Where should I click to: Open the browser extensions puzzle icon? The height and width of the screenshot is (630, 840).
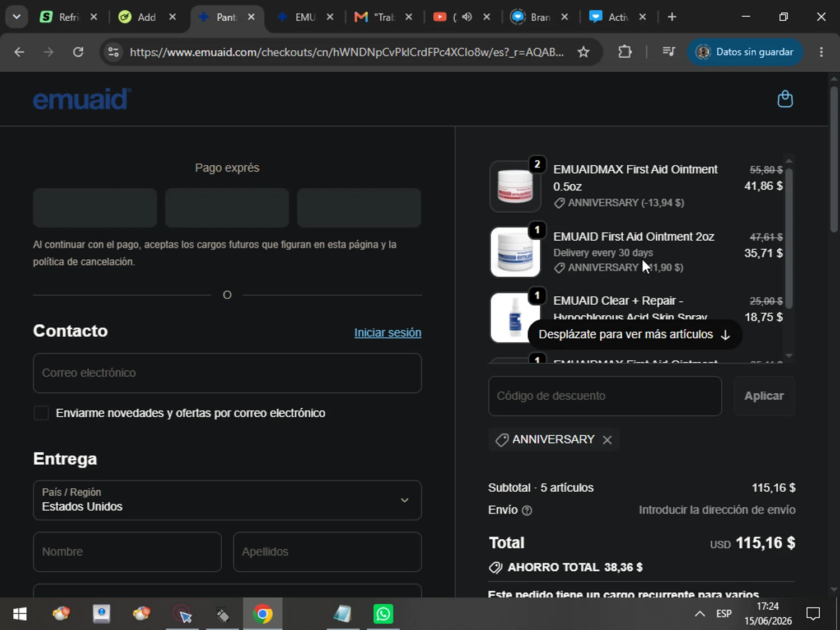click(625, 52)
